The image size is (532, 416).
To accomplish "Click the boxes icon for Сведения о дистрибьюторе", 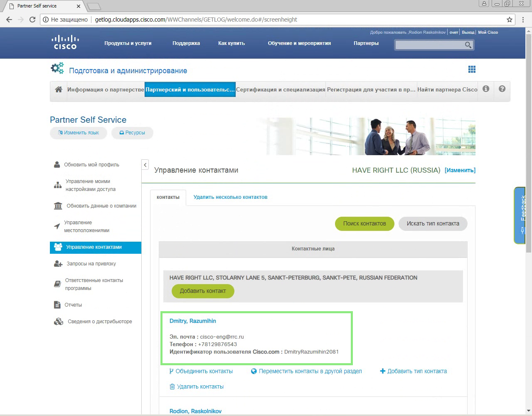I will click(x=59, y=322).
